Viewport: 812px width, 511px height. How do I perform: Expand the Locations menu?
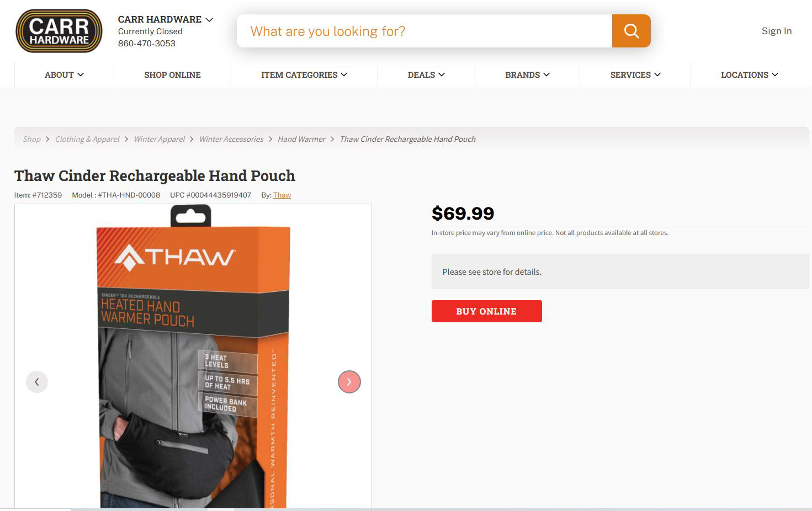click(x=750, y=74)
